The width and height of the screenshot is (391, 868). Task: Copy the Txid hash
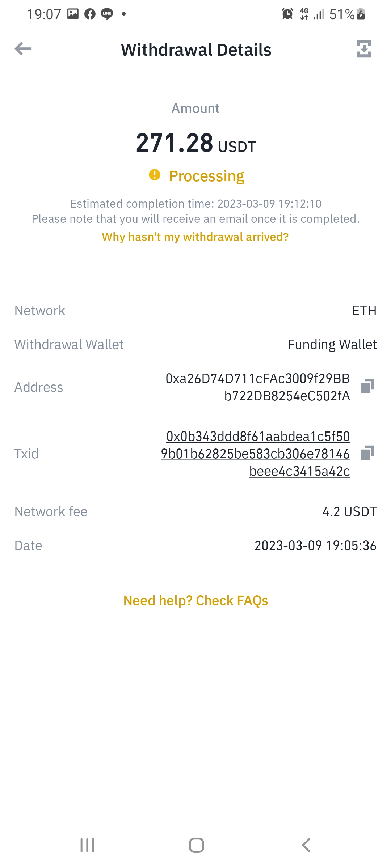click(x=367, y=453)
